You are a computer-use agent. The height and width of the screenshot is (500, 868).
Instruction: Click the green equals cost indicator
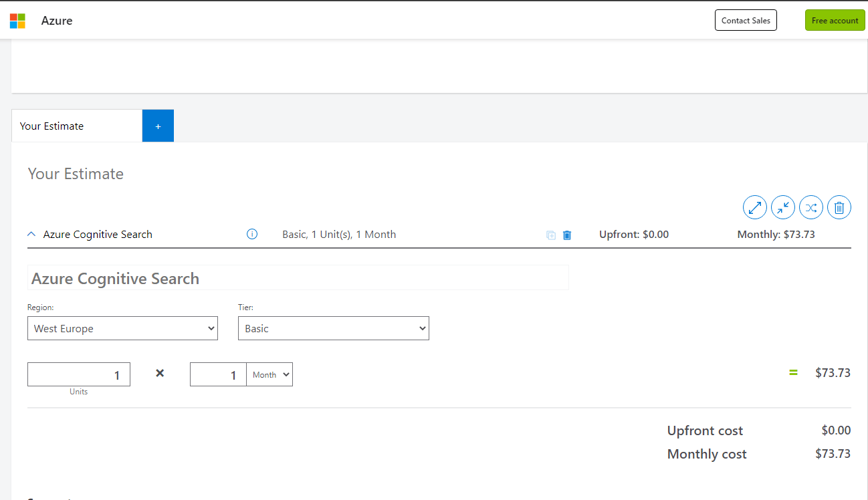coord(793,372)
